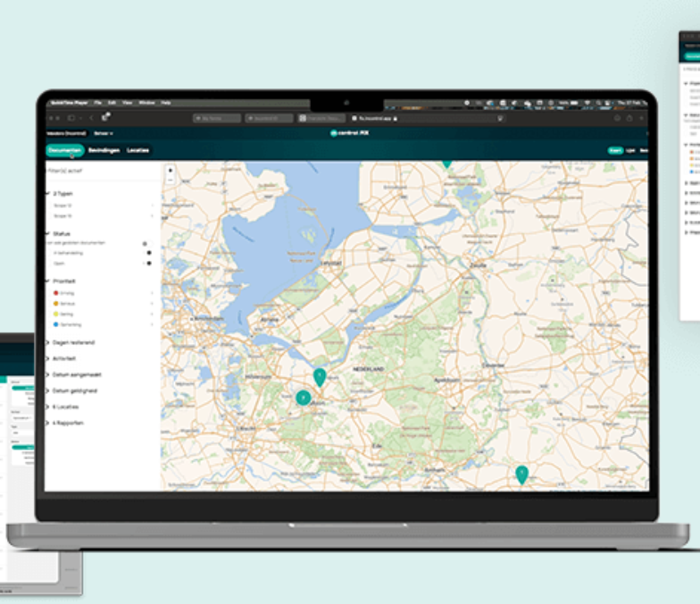Expand the Dagen resterend filter section
The height and width of the screenshot is (604, 700).
pos(73,342)
